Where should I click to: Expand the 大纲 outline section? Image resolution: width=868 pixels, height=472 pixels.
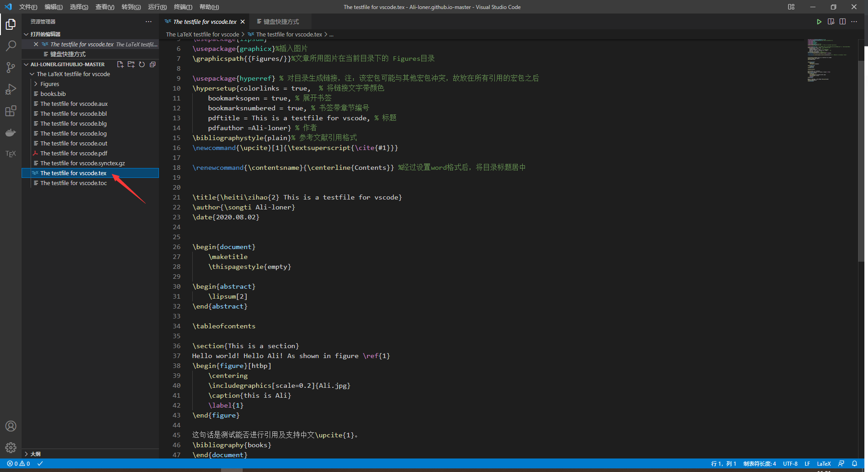pyautogui.click(x=90, y=454)
